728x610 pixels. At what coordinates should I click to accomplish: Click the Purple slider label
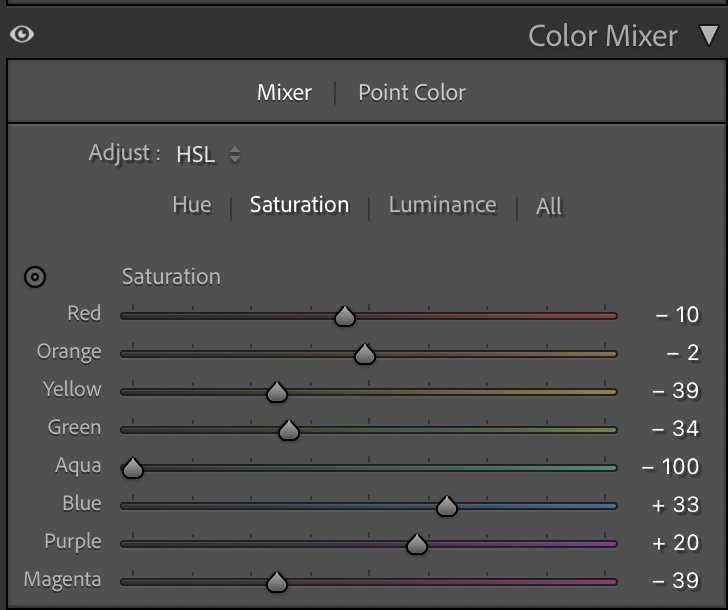coord(73,542)
